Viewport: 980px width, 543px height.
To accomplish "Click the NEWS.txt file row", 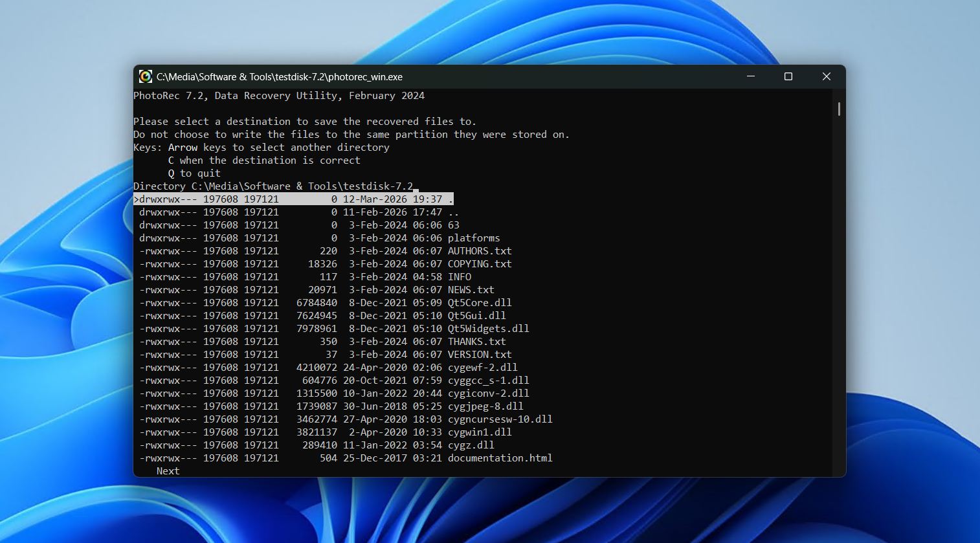I will pyautogui.click(x=471, y=290).
